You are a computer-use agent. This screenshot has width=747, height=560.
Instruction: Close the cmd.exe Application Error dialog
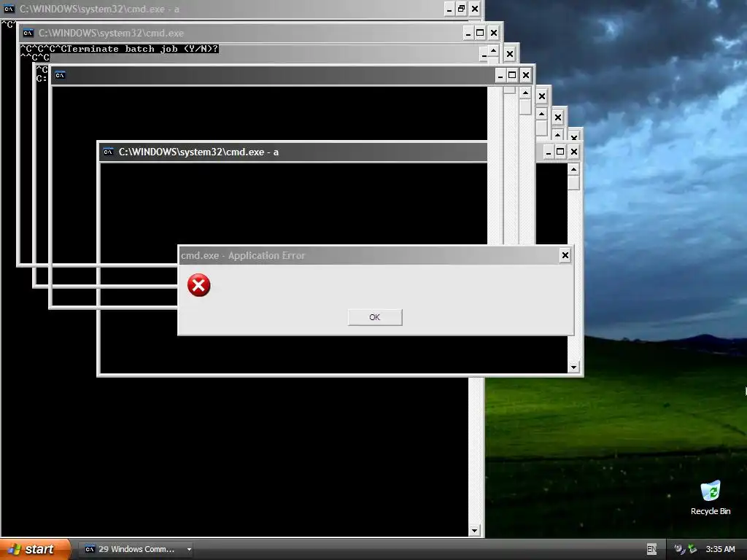point(565,255)
